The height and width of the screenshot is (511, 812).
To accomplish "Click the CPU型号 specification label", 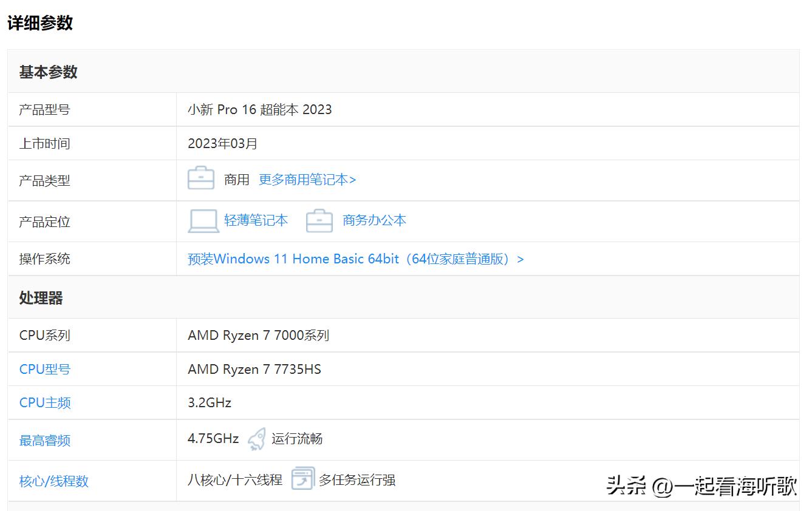I will (45, 368).
